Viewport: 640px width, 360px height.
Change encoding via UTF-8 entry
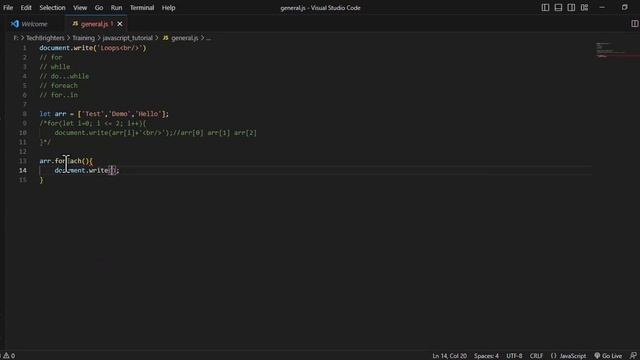[514, 356]
